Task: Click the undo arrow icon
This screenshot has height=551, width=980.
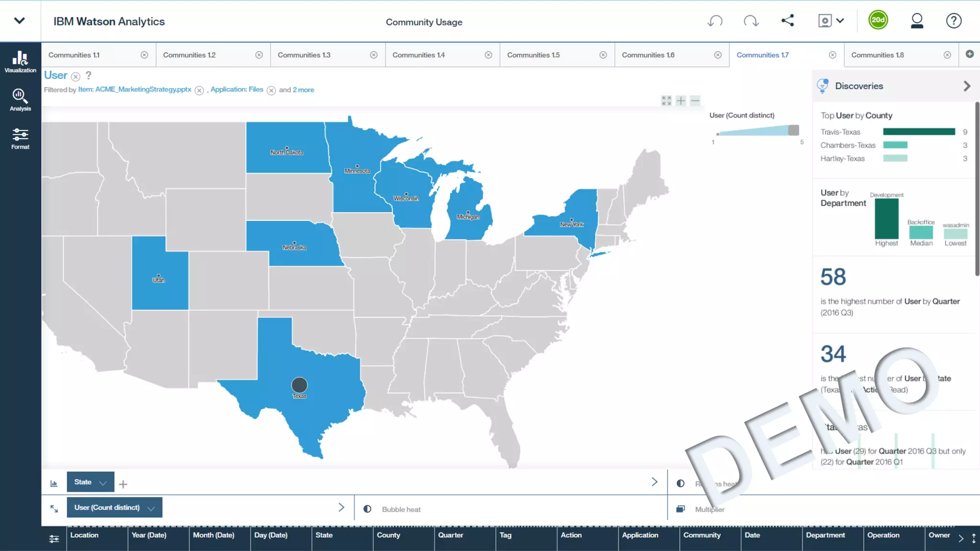Action: coord(715,21)
